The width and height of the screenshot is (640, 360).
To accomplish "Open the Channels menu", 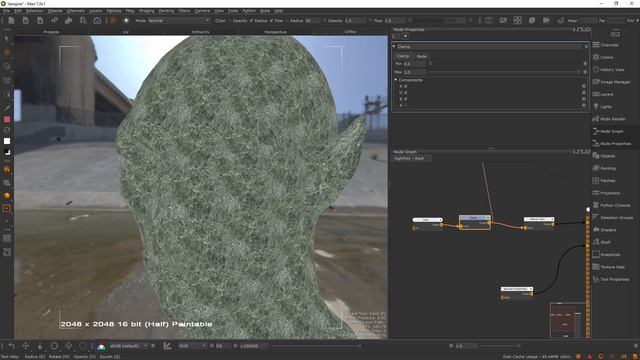I will click(76, 11).
